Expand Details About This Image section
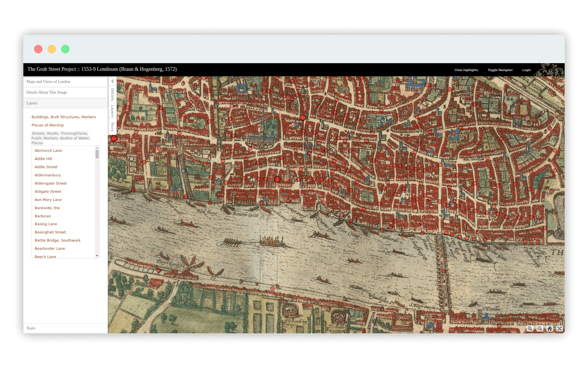 click(x=65, y=92)
